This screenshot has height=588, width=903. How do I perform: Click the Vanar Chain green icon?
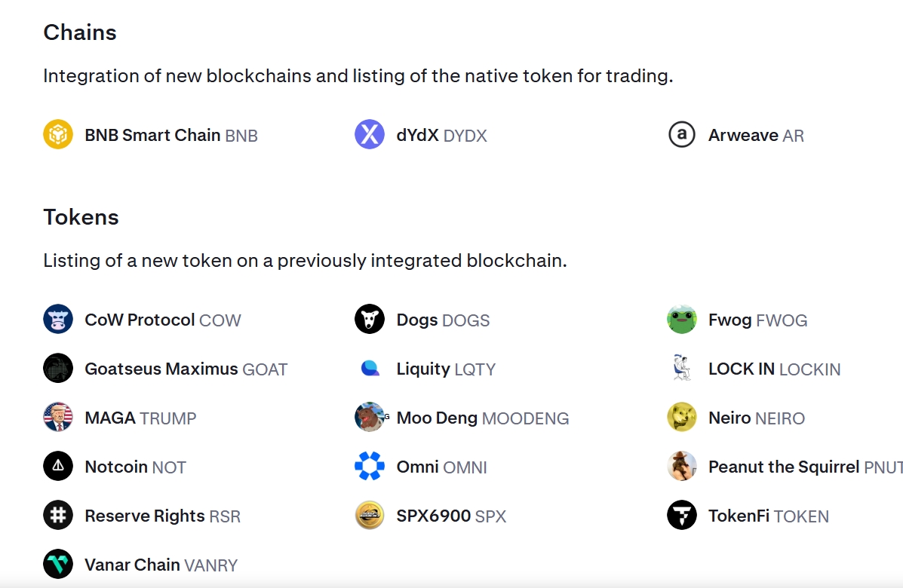coord(58,564)
